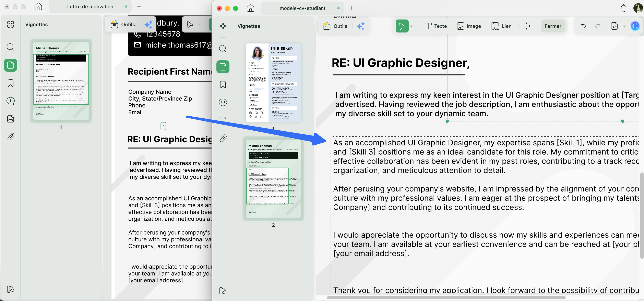
Task: Select the Texte editing tool
Action: click(436, 26)
